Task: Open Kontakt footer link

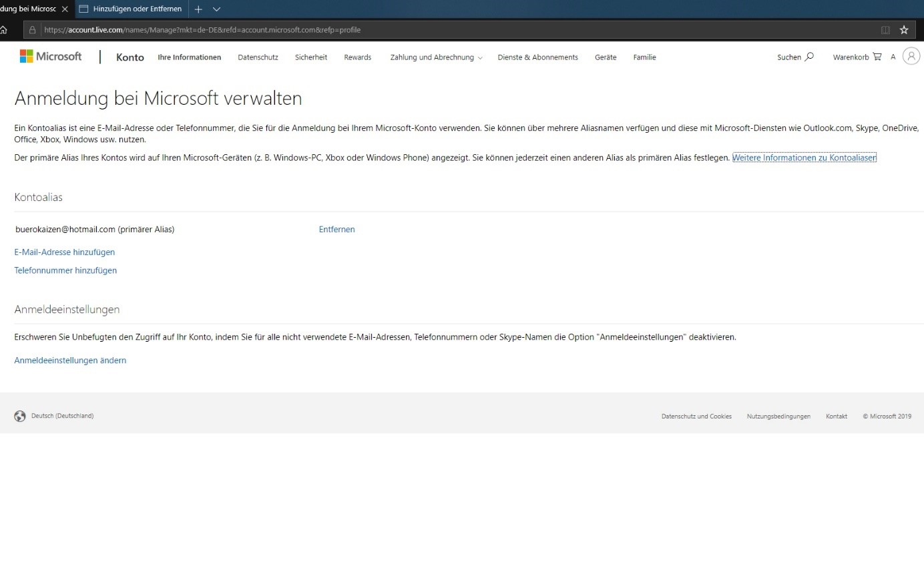Action: tap(837, 416)
